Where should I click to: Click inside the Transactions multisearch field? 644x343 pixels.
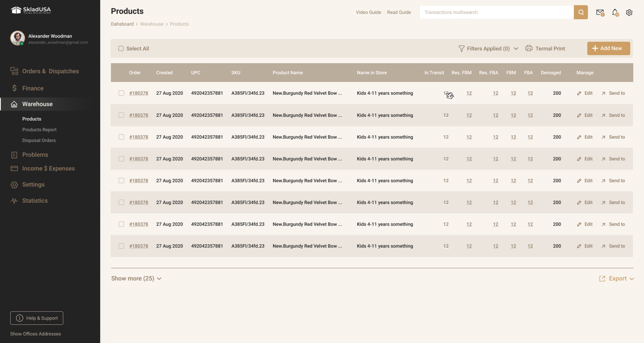pyautogui.click(x=497, y=12)
